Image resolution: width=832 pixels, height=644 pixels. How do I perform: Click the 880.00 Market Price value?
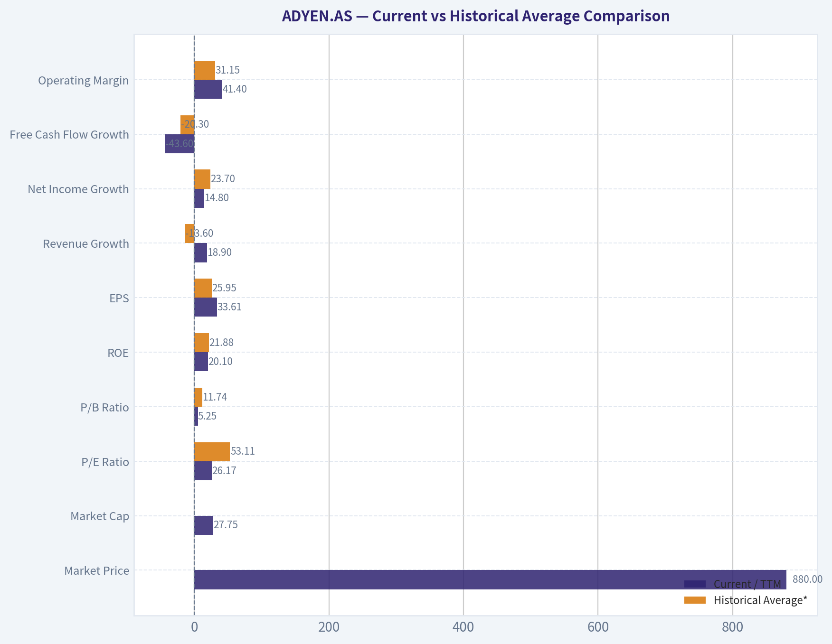pos(807,579)
